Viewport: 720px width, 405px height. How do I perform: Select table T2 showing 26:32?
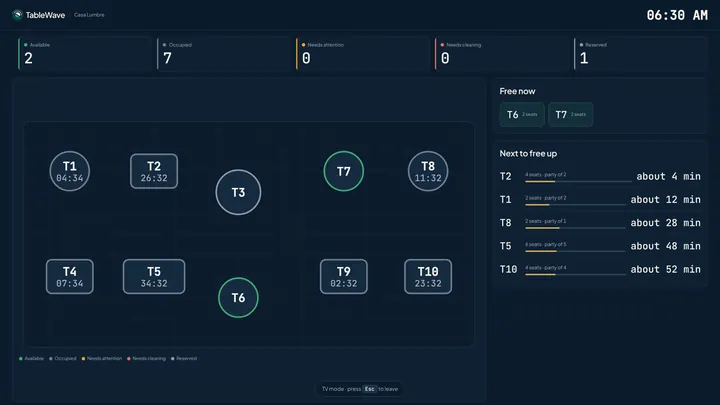tap(154, 171)
